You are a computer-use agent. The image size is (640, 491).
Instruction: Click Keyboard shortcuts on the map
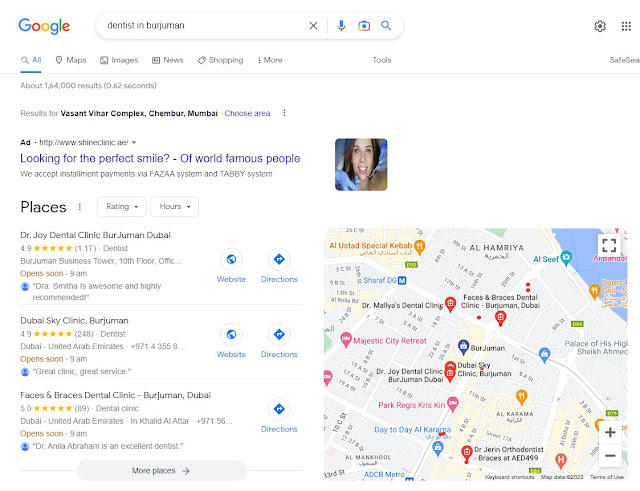tap(509, 477)
